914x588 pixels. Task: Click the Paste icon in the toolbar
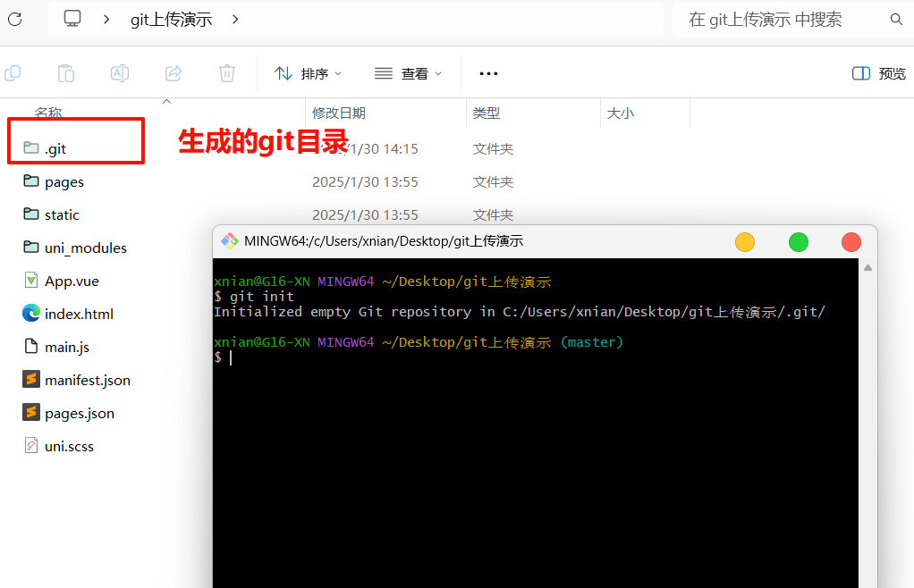tap(66, 73)
